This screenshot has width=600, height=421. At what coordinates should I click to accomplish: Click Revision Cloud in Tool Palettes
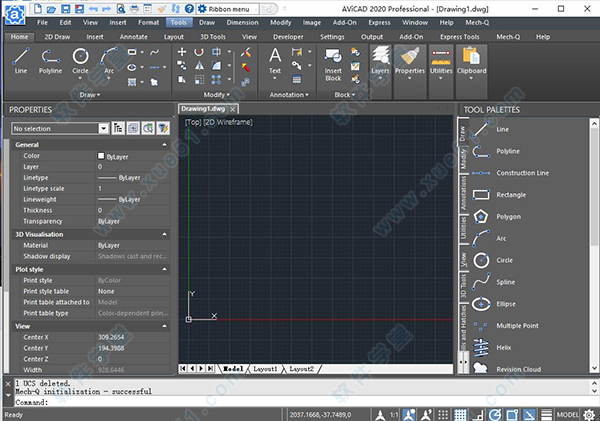[x=507, y=369]
